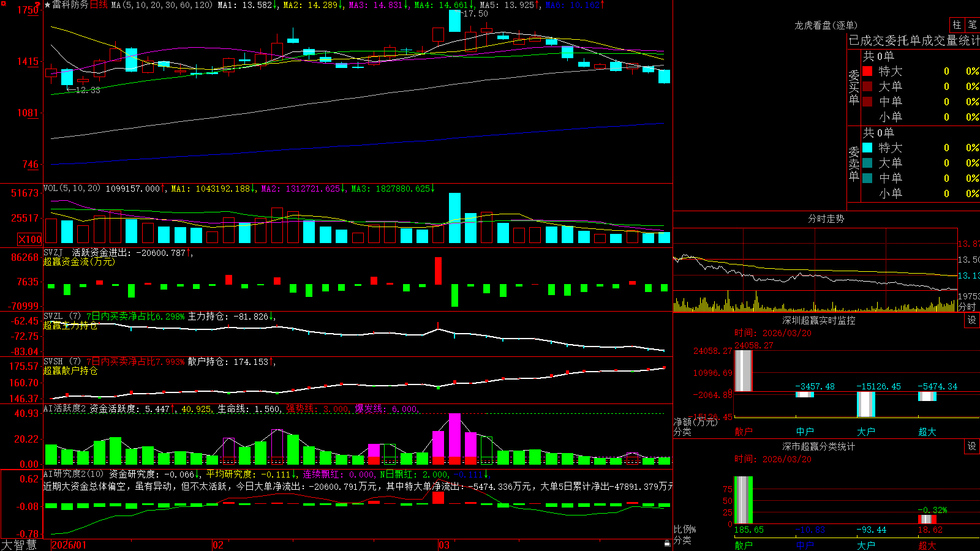Click the VOL(5,10,20) indicator label
This screenshot has height=551, width=980.
(72, 189)
